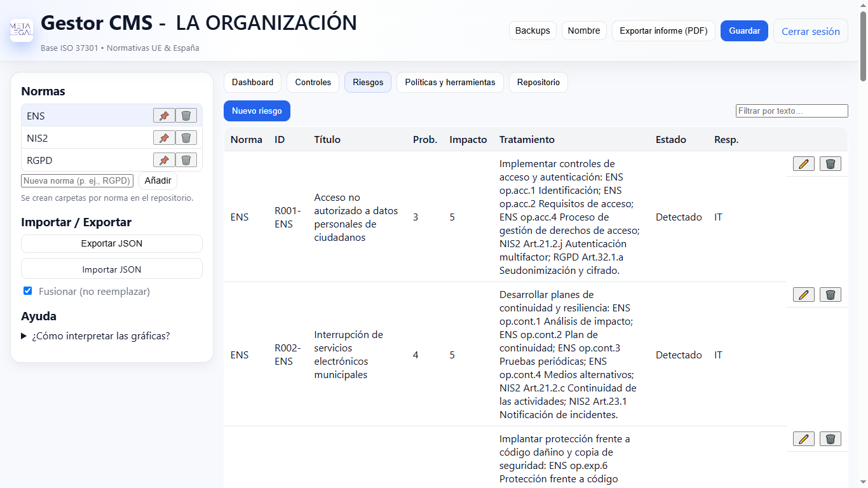Open the Dashboard tab
Viewport: 868px width, 488px height.
[x=252, y=82]
